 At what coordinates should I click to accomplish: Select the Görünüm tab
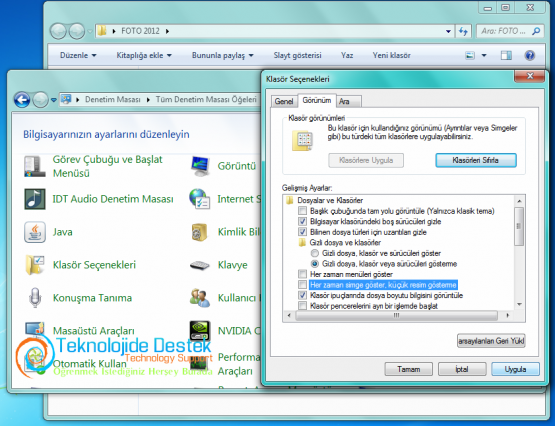(317, 100)
